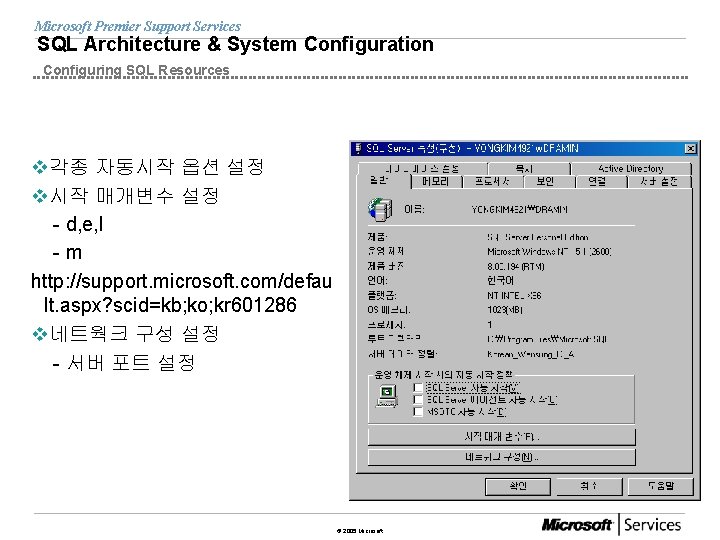
Task: Click the server name value next to 이름
Action: coord(519,210)
